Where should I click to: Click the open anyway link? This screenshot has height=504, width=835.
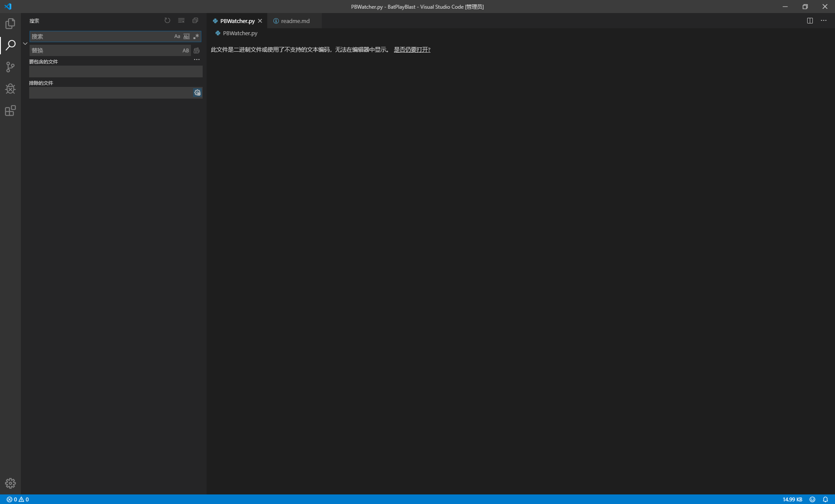click(x=412, y=50)
